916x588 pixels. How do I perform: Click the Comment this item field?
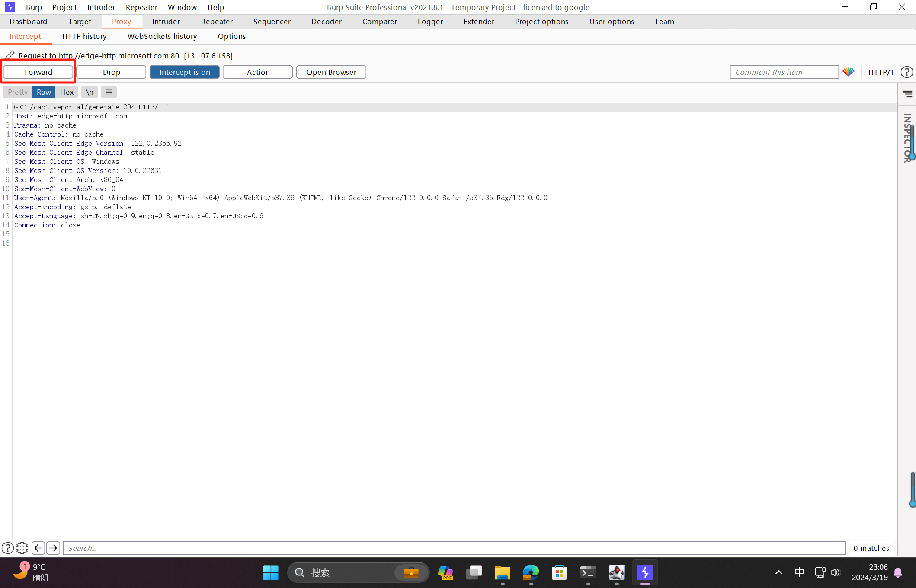coord(784,72)
